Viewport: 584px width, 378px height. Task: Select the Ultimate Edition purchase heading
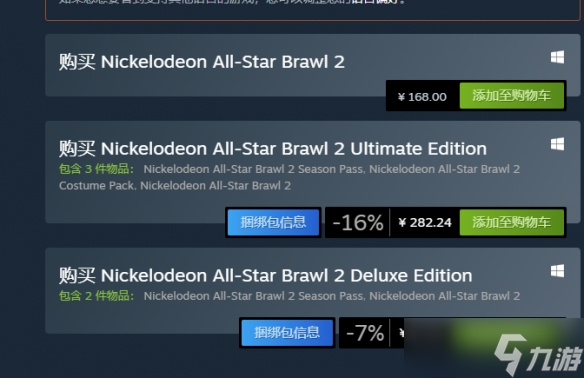tap(273, 149)
